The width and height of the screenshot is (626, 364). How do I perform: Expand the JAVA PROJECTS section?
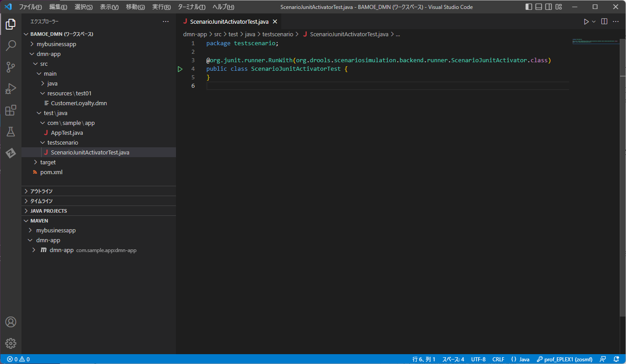pos(99,211)
